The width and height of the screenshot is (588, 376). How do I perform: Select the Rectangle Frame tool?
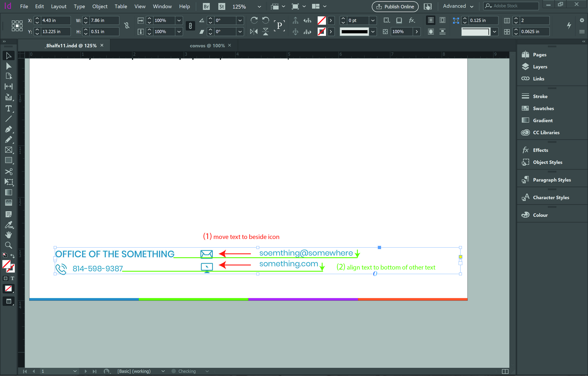pos(9,150)
